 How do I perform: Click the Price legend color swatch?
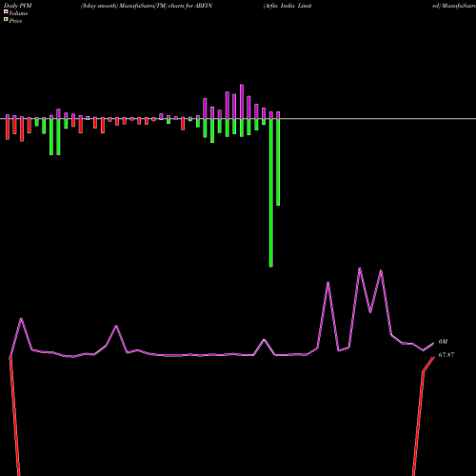tap(6, 20)
